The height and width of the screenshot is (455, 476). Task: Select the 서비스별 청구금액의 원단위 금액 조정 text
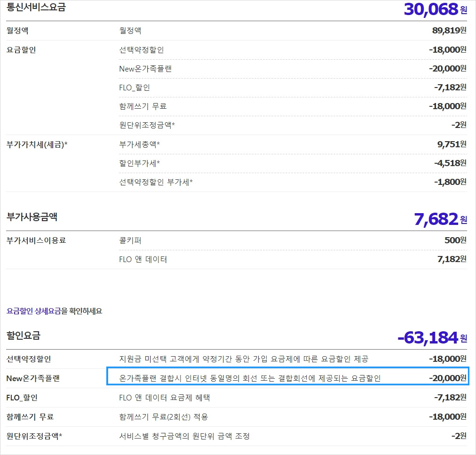(184, 436)
